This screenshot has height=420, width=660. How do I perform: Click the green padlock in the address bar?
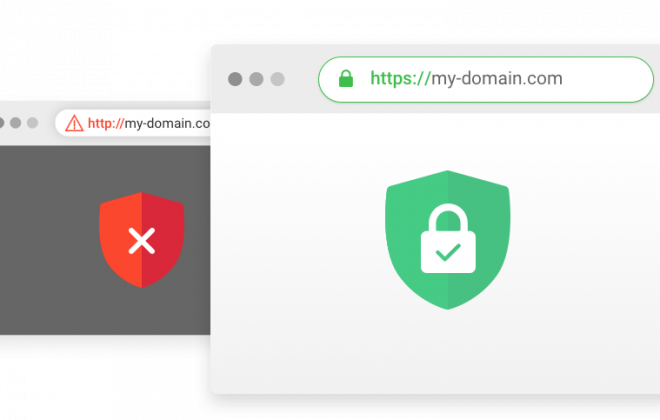click(346, 79)
